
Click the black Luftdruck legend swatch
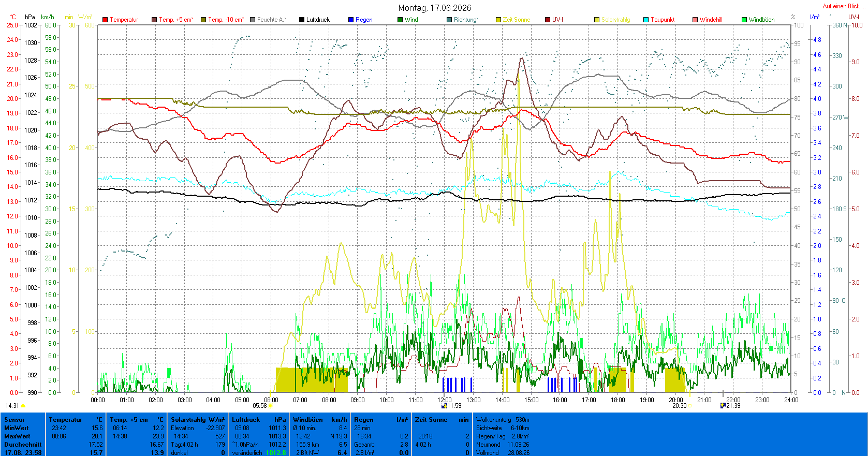[x=302, y=20]
